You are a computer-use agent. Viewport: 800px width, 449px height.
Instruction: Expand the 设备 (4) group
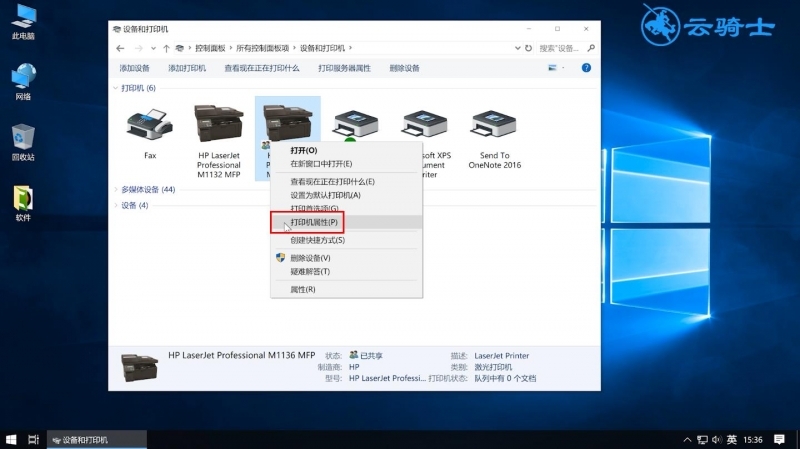point(115,205)
